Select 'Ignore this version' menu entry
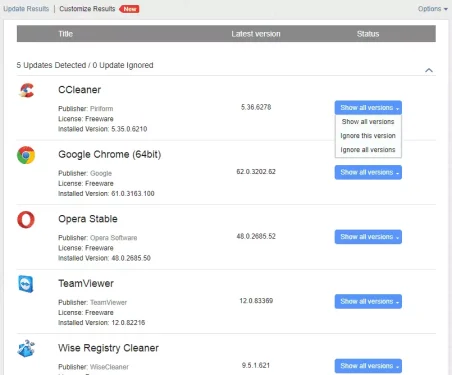This screenshot has height=375, width=452. click(368, 136)
